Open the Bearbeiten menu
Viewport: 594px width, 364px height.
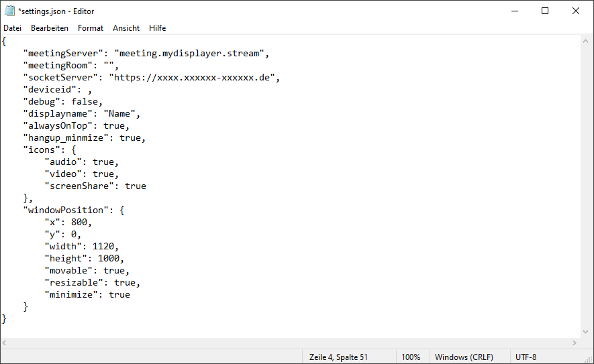click(50, 28)
